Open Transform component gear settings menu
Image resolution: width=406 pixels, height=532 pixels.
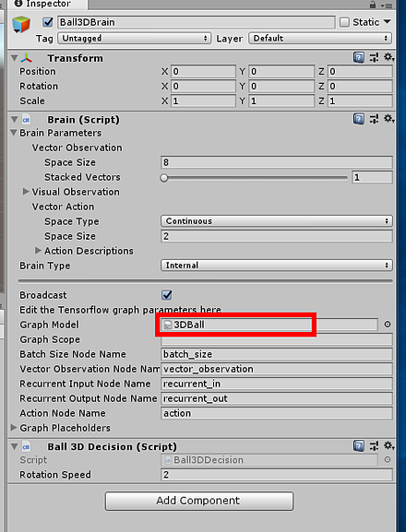pos(388,57)
